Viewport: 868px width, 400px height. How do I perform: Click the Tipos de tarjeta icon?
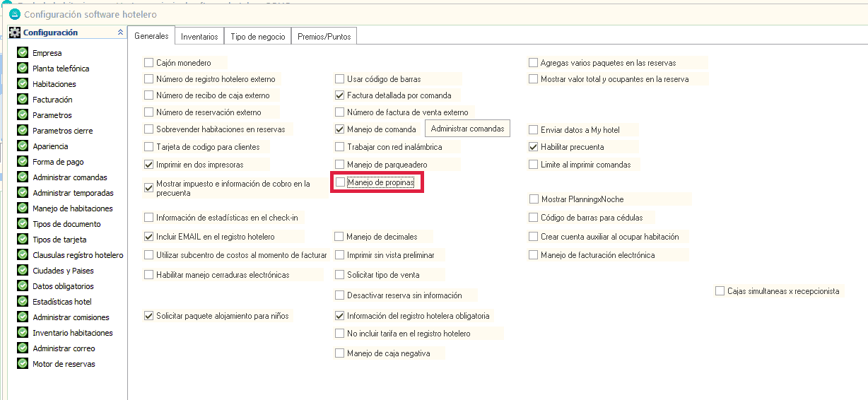point(23,240)
